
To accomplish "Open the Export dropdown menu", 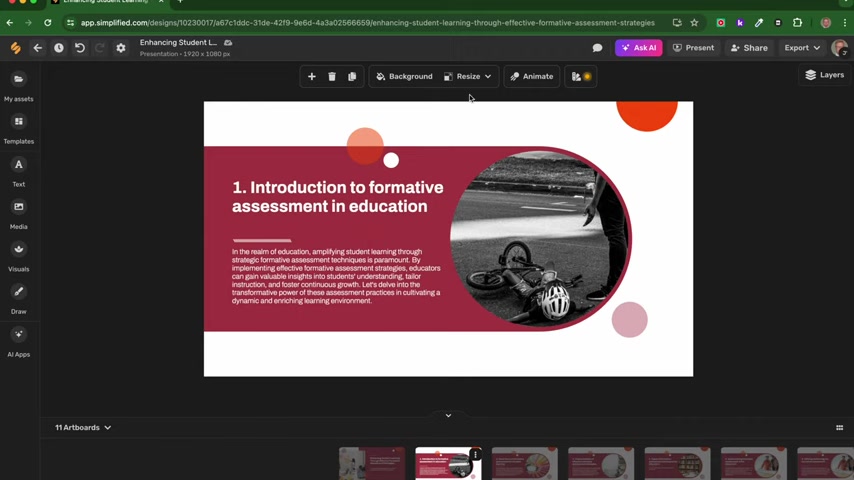I will coord(802,48).
